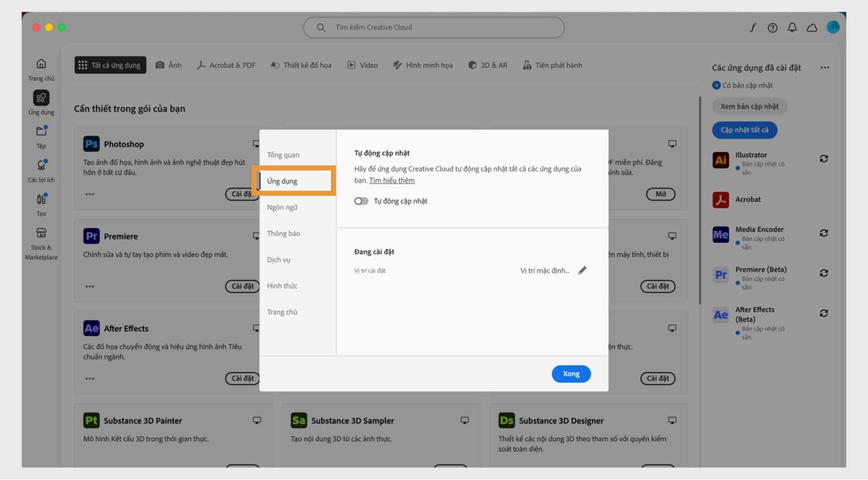868x480 pixels.
Task: Update Illustrator with its refresh icon
Action: click(x=824, y=159)
